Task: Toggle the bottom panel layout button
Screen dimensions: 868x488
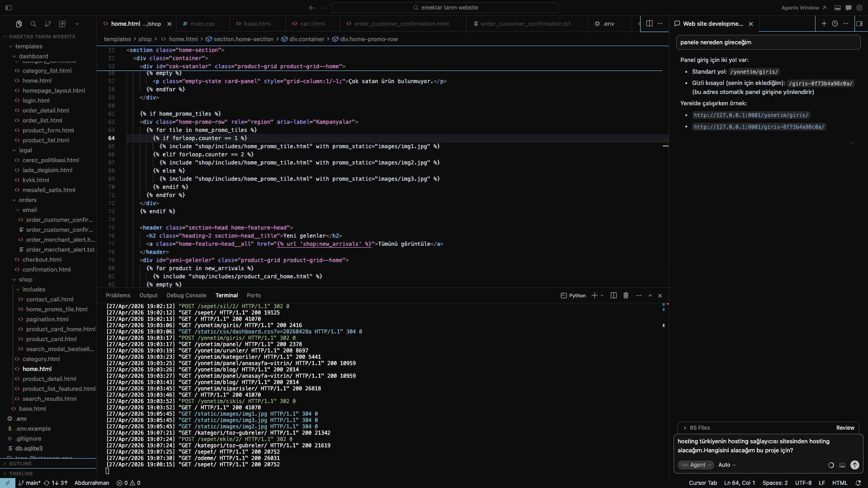Action: 837,8
